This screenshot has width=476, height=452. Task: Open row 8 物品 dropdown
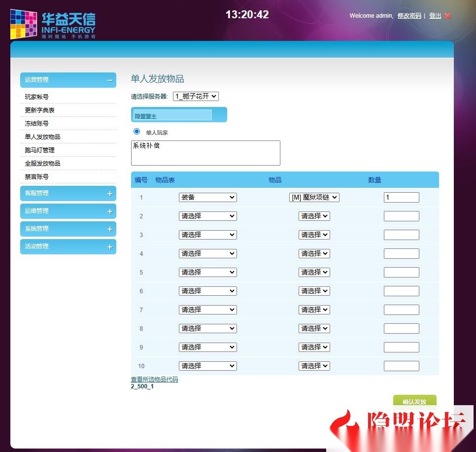pos(314,328)
